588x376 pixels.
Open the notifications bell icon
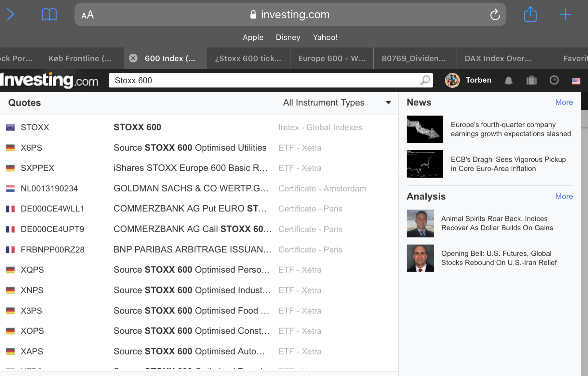[509, 80]
